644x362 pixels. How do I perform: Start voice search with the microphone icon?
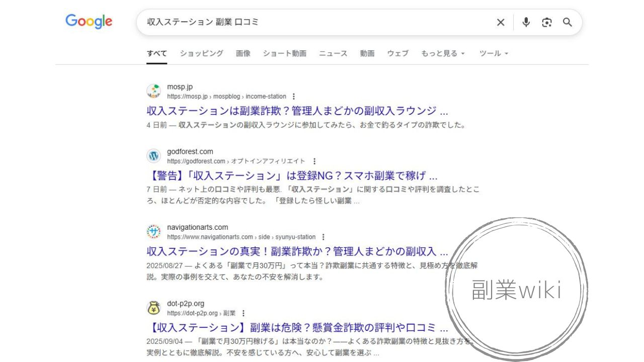(526, 22)
